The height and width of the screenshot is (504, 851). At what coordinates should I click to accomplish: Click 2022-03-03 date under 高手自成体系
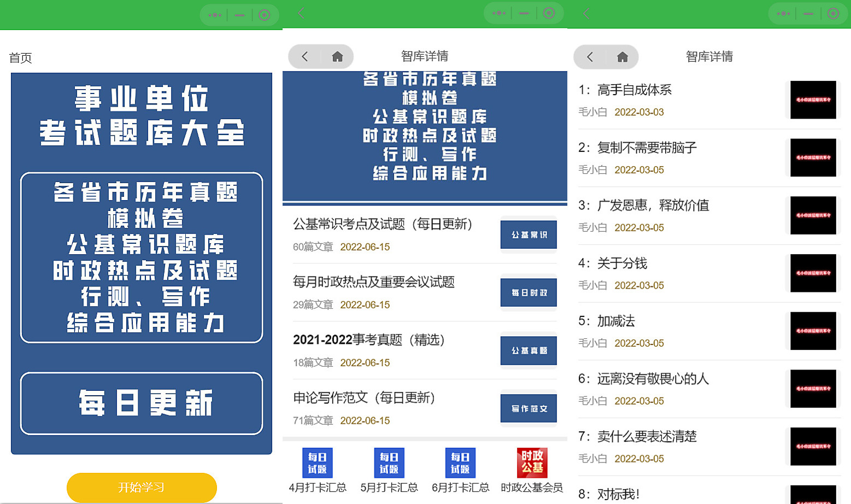(x=639, y=112)
